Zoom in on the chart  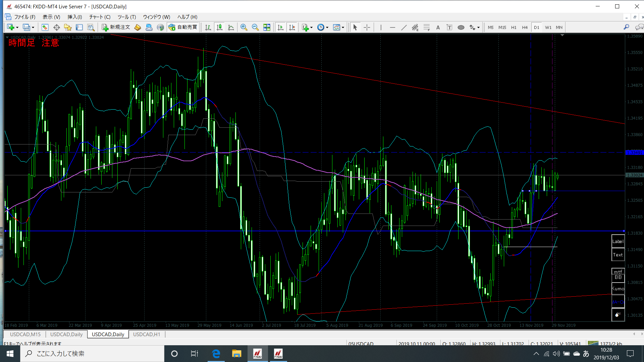[x=244, y=27]
